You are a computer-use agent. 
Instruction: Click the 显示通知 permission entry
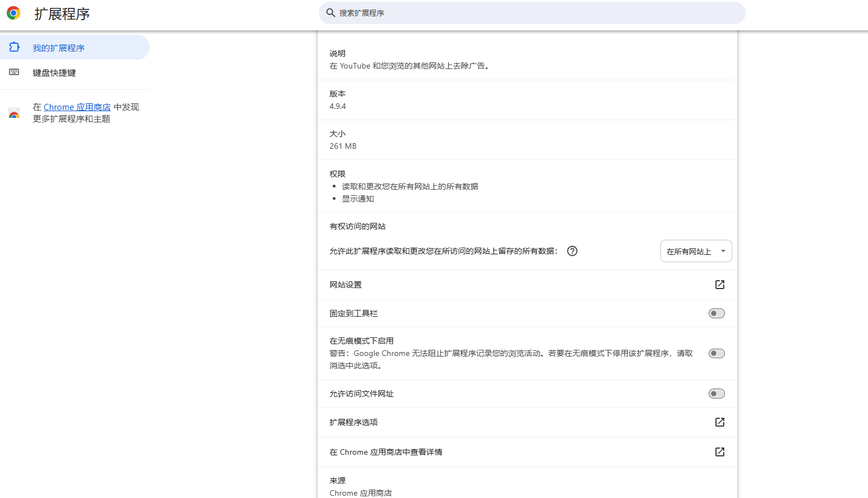pyautogui.click(x=358, y=199)
